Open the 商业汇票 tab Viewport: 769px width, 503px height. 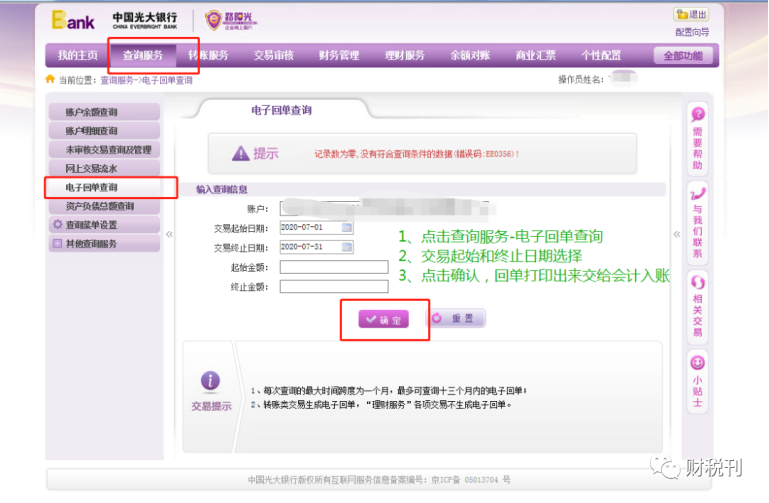click(536, 55)
